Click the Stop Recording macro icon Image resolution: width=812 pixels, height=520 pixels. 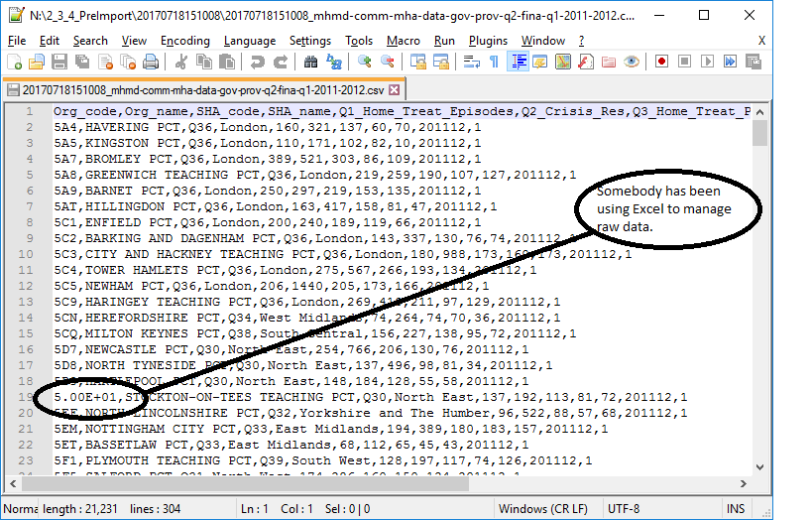click(x=684, y=62)
